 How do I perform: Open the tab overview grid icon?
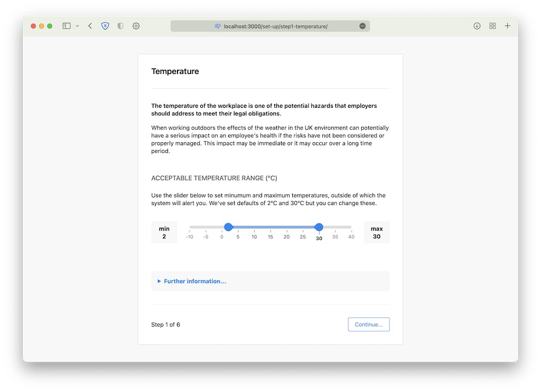click(x=492, y=26)
